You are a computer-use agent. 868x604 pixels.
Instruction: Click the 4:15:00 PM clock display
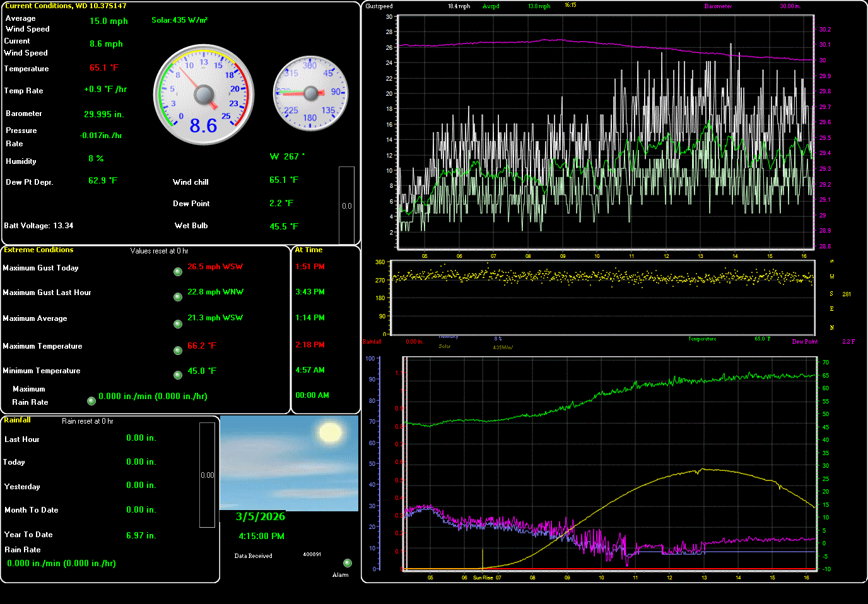pos(261,536)
